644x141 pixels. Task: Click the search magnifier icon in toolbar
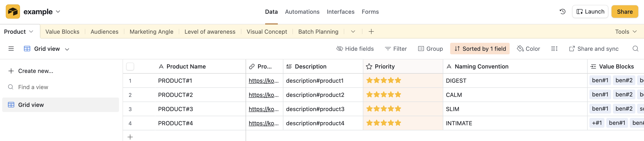[635, 49]
